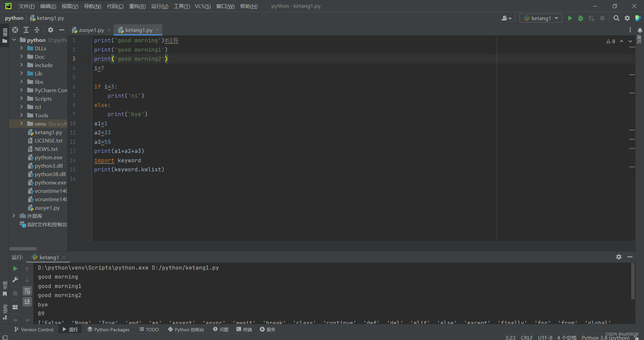The image size is (644, 340).
Task: Open the ketang1 run configuration dropdown
Action: pos(541,18)
